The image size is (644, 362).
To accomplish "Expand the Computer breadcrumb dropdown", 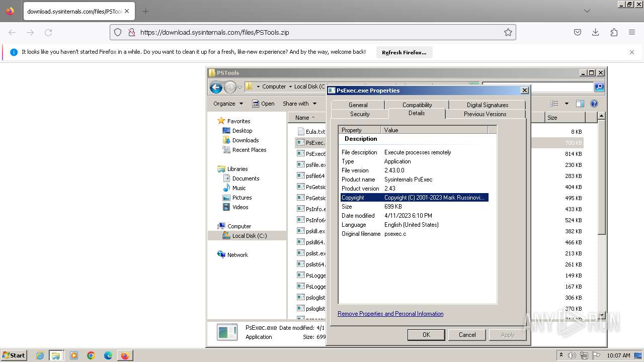I will coord(290,86).
